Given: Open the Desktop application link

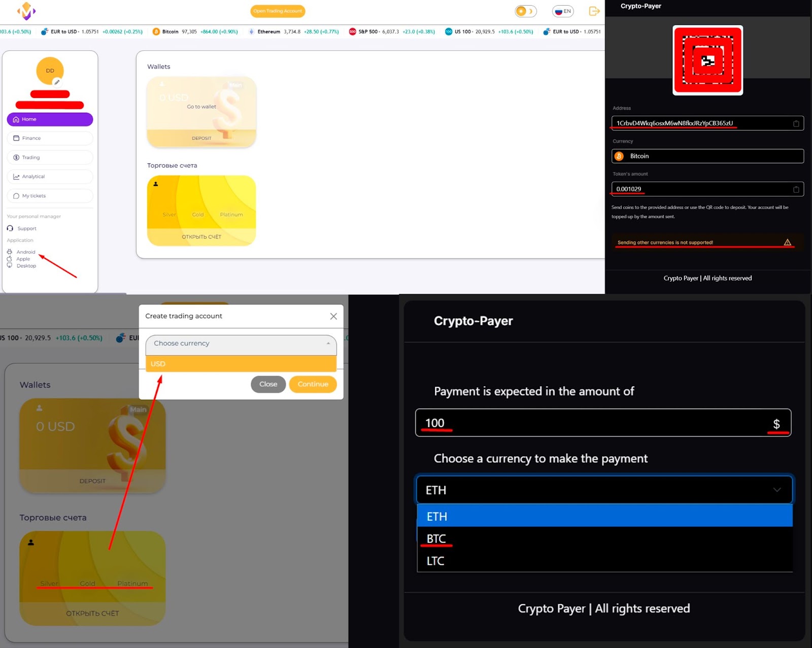Looking at the screenshot, I should [26, 266].
